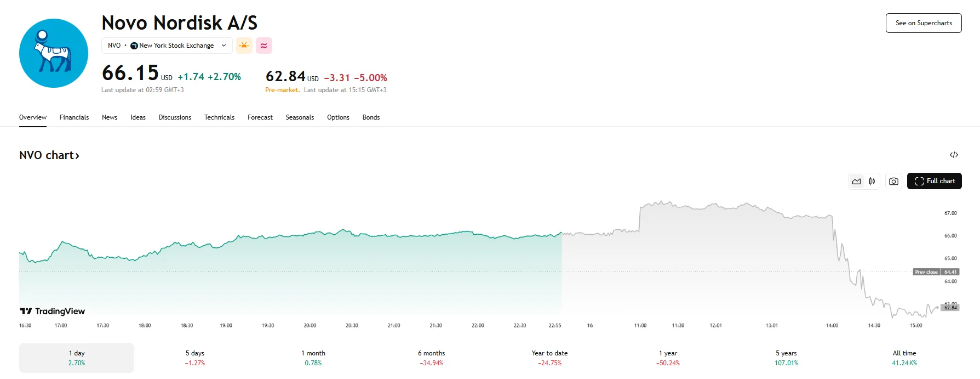This screenshot has width=980, height=379.
Task: Select the 1 year range
Action: (668, 358)
